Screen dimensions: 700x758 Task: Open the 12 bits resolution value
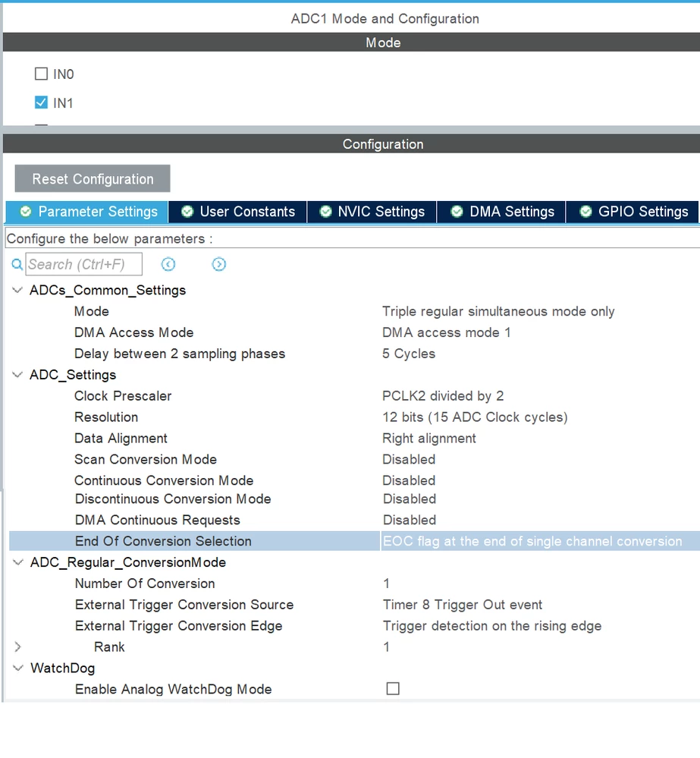[x=475, y=417]
